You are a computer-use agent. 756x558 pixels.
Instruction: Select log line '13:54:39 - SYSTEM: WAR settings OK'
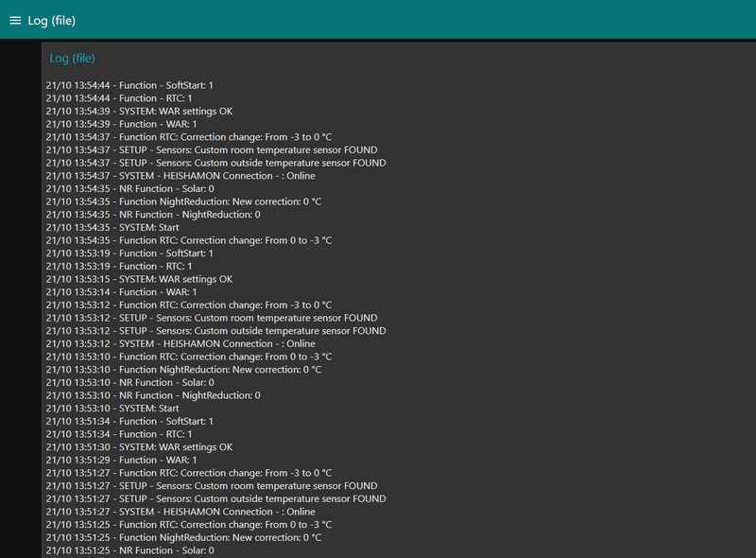coord(139,112)
